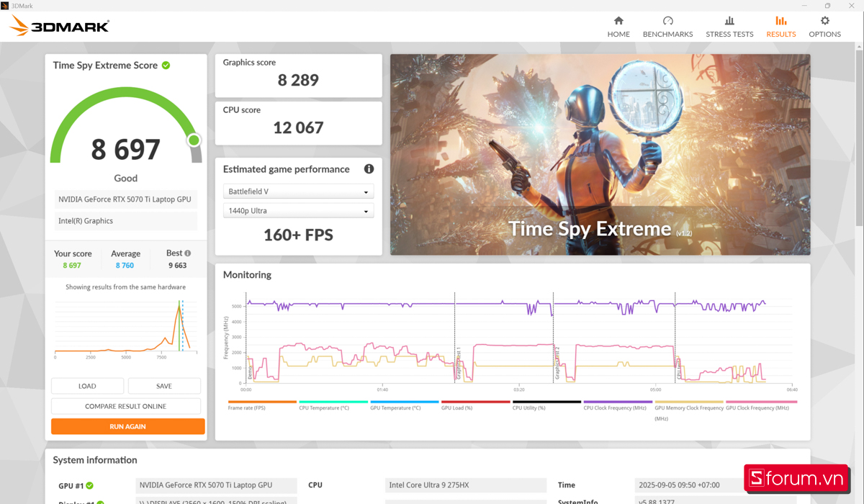Open the Battlefield V game dropdown
The height and width of the screenshot is (504, 864).
coord(298,192)
